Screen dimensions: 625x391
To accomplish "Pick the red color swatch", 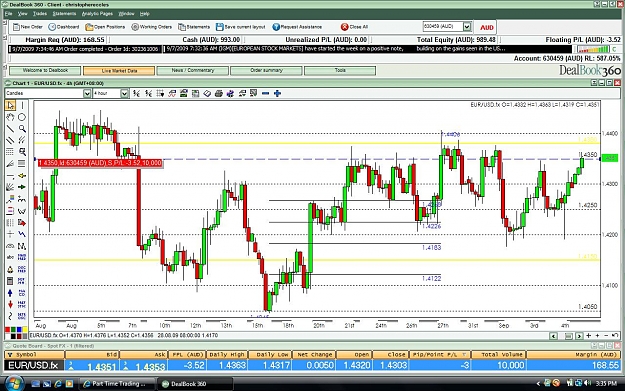I will point(7,330).
